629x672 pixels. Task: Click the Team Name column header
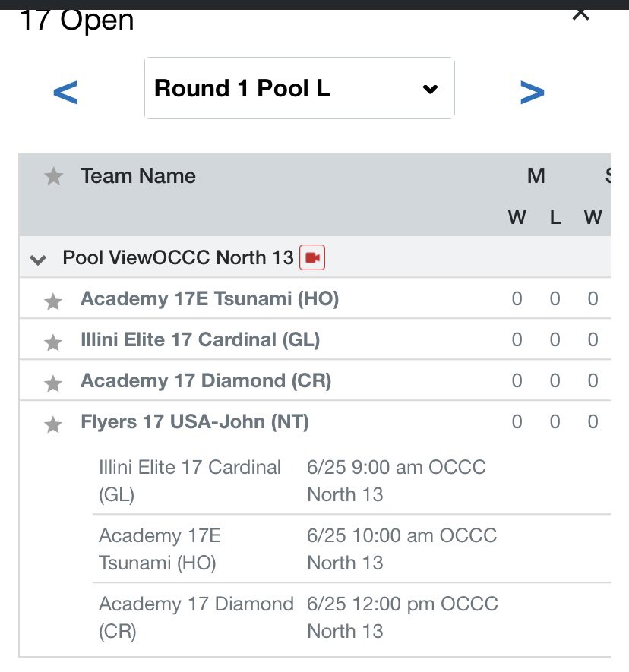(138, 176)
